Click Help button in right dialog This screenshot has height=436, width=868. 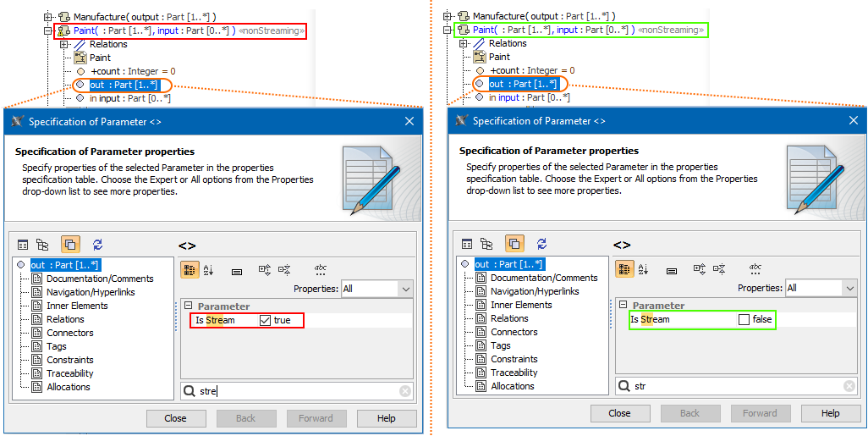[831, 413]
